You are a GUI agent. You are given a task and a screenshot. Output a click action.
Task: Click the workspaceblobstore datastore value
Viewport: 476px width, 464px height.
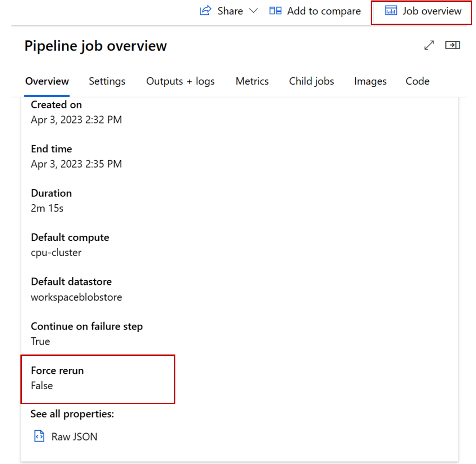(x=77, y=297)
